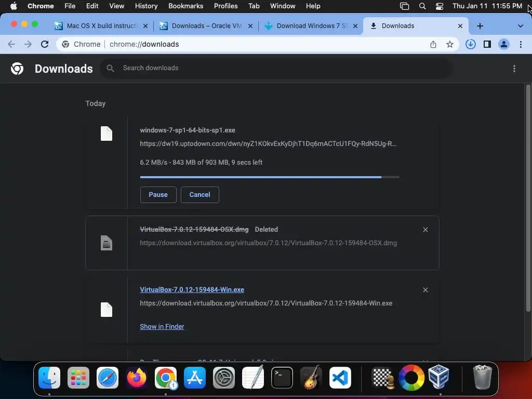Launch VirtualBox from the dock

(439, 377)
